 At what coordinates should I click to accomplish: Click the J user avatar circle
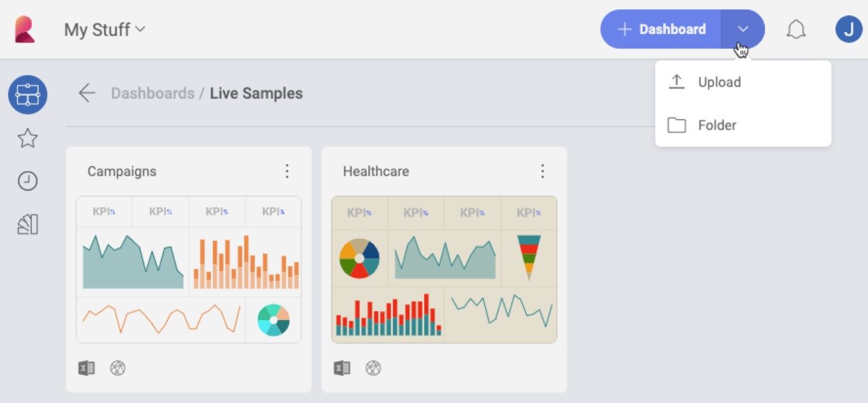pyautogui.click(x=849, y=29)
